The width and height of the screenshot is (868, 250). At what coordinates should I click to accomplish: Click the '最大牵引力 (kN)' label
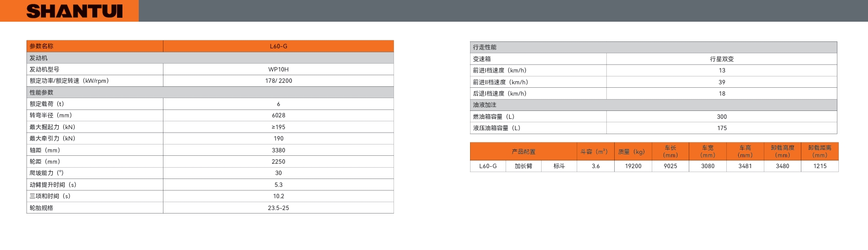pos(52,139)
